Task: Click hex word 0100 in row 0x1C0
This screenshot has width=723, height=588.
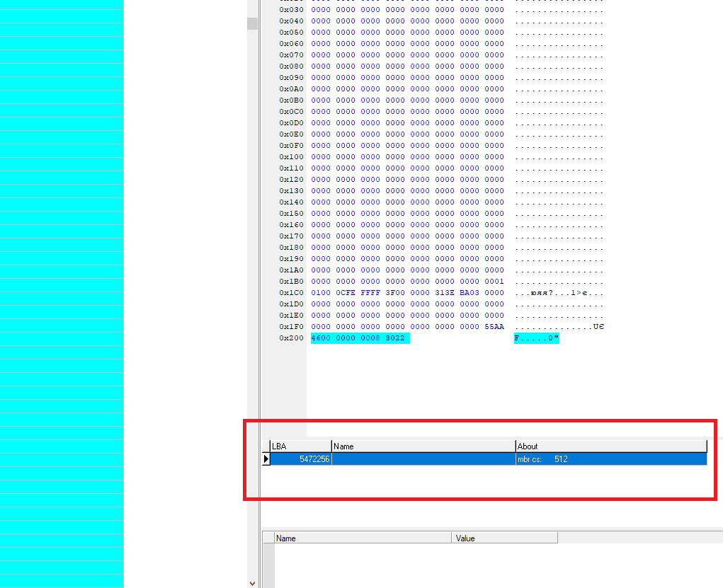Action: 321,293
